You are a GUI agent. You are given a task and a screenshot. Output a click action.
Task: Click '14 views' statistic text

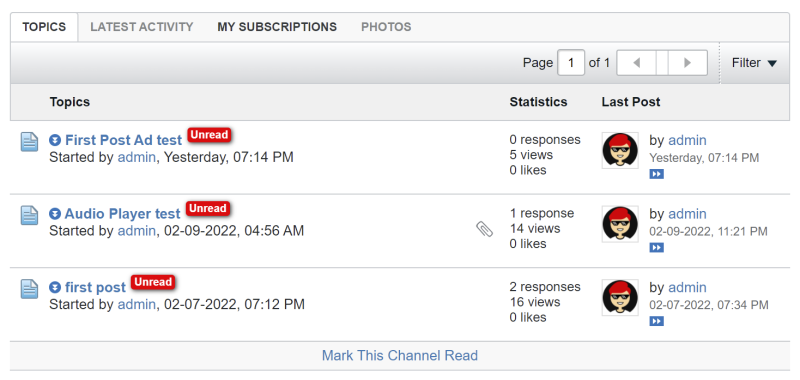coord(535,229)
